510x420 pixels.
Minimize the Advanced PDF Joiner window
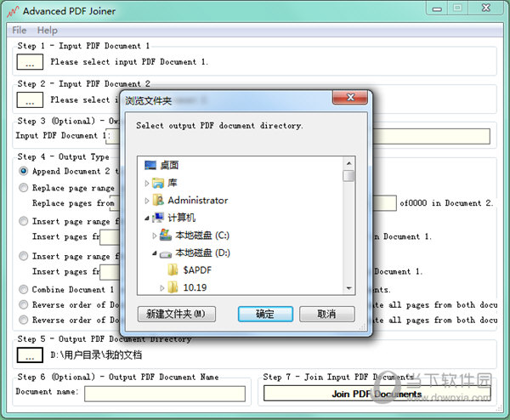pyautogui.click(x=437, y=9)
